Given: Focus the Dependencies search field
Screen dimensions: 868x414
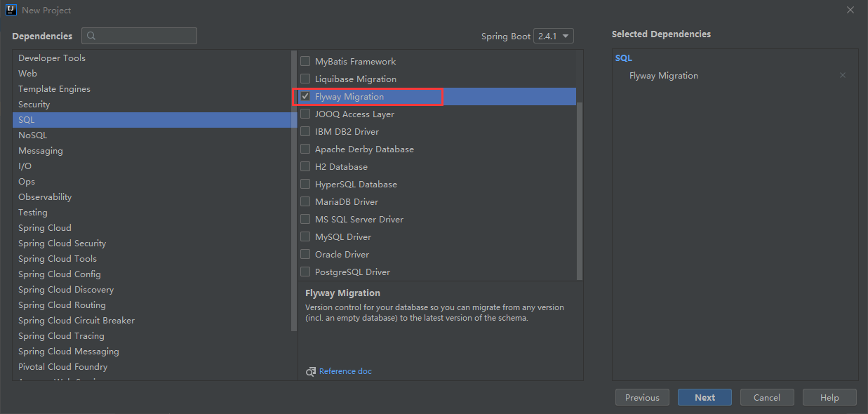Looking at the screenshot, I should 139,36.
